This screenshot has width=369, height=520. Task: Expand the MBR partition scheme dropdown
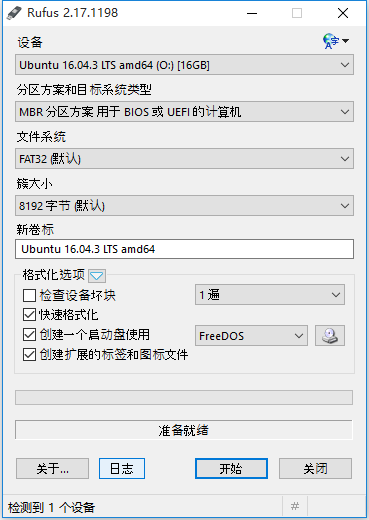184,112
